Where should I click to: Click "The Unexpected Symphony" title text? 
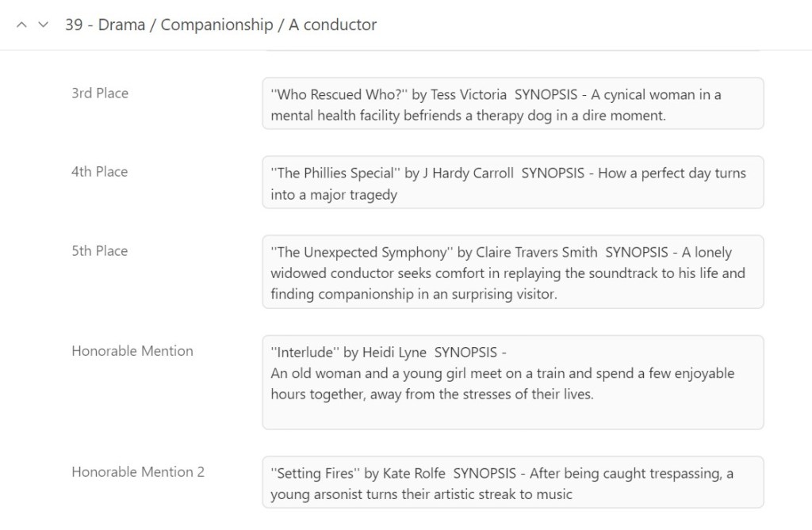click(x=361, y=253)
